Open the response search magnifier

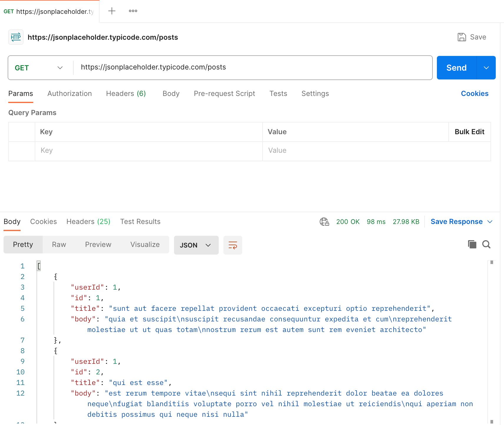click(x=486, y=244)
